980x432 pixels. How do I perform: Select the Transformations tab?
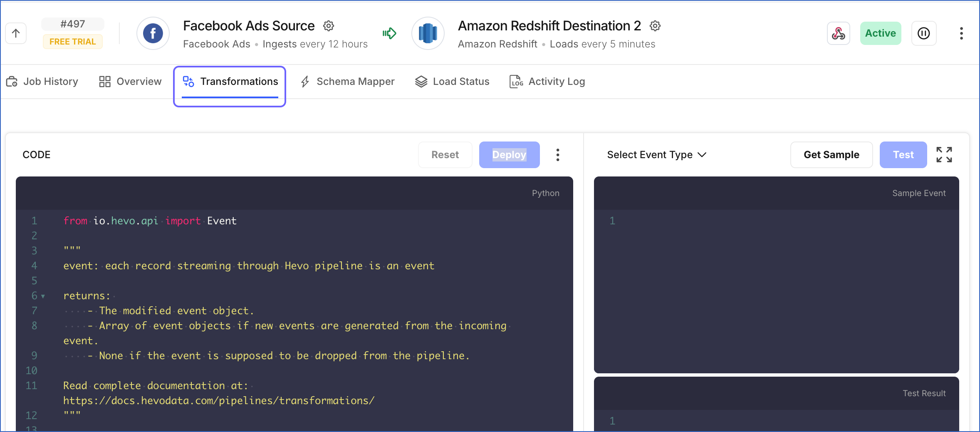tap(230, 82)
